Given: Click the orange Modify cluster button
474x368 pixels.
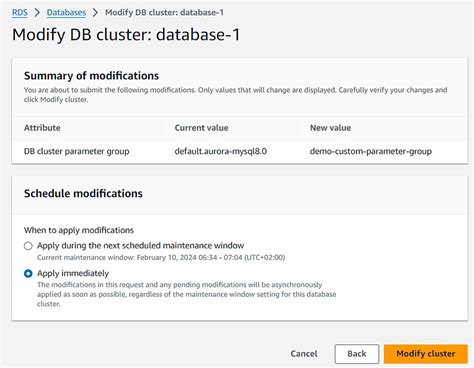Looking at the screenshot, I should pyautogui.click(x=426, y=354).
